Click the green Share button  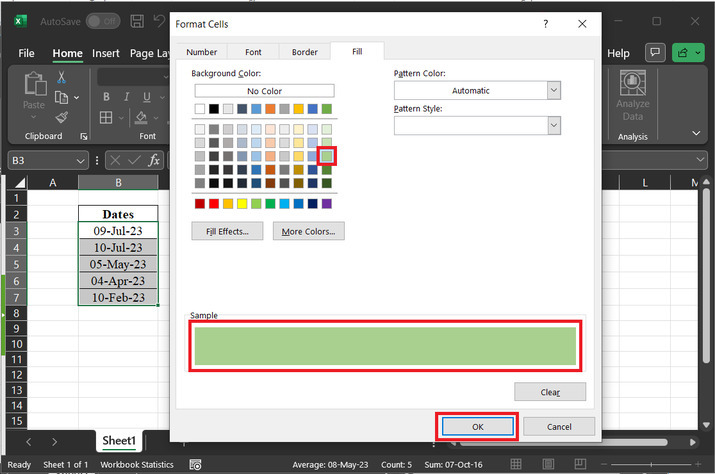[x=688, y=53]
